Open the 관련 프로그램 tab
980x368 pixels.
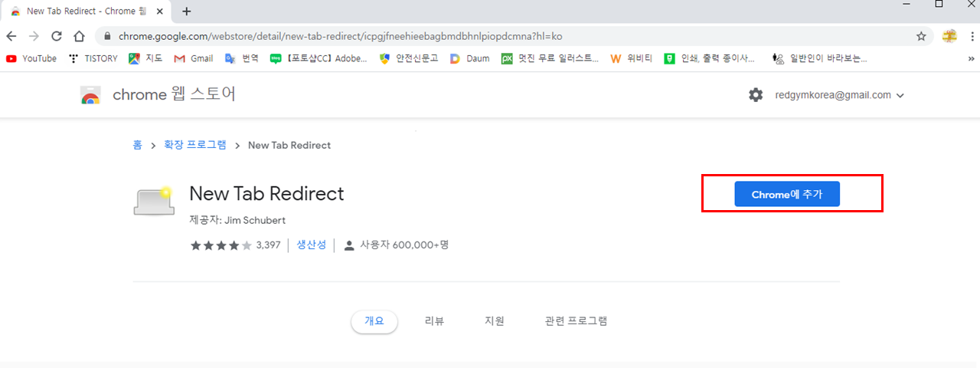click(576, 321)
